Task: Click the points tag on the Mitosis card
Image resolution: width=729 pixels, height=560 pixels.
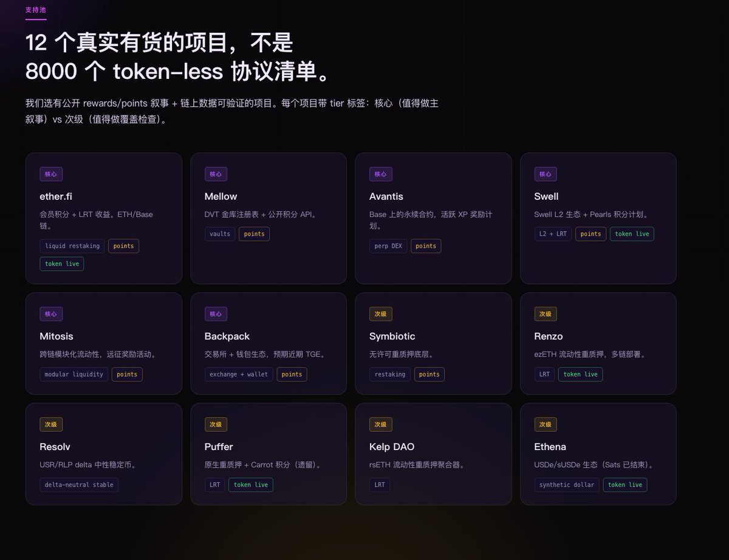Action: point(127,374)
